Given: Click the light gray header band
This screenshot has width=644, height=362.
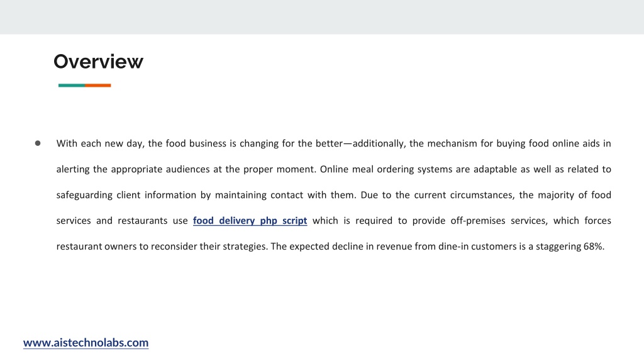Looking at the screenshot, I should tap(322, 17).
